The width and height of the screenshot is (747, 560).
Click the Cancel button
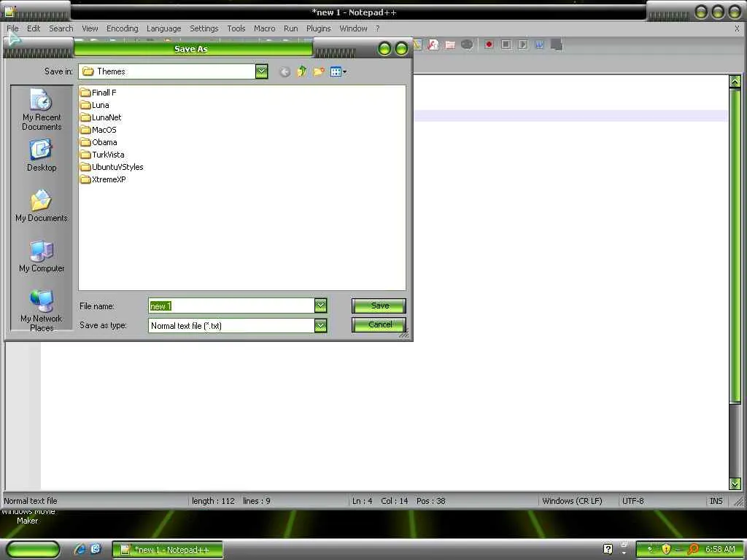379,324
